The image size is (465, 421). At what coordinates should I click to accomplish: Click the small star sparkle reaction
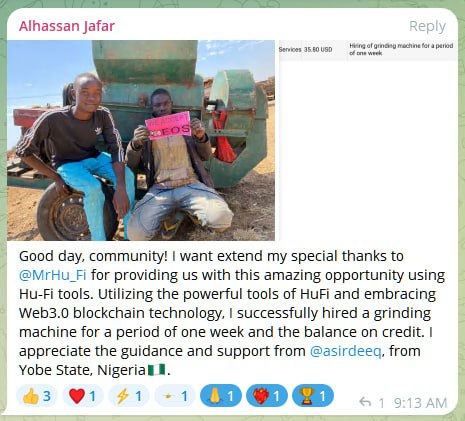[175, 396]
